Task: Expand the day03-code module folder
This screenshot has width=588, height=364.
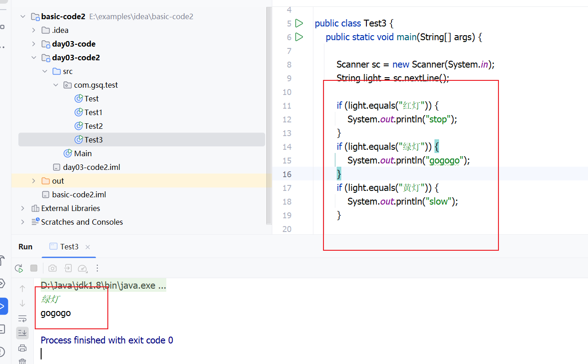Action: click(34, 44)
